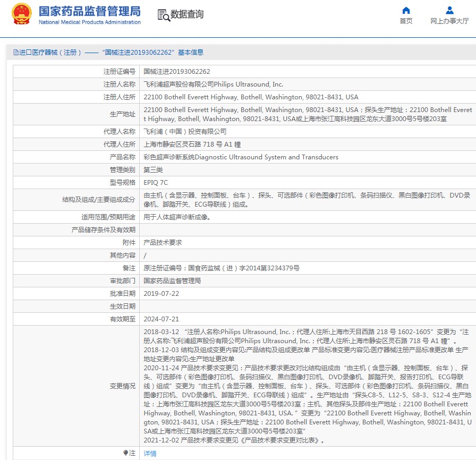
Task: Select product name Diagnostic Ultrasound System and Transducers
Action: 241,157
